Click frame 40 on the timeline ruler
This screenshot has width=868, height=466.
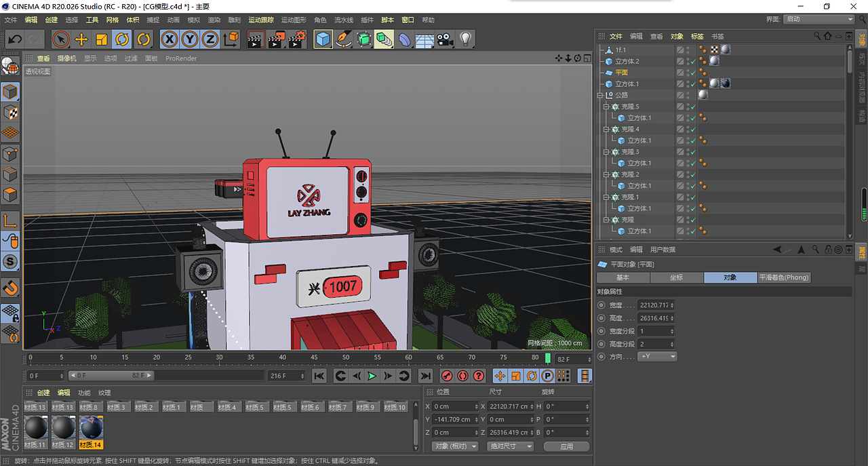pyautogui.click(x=283, y=357)
